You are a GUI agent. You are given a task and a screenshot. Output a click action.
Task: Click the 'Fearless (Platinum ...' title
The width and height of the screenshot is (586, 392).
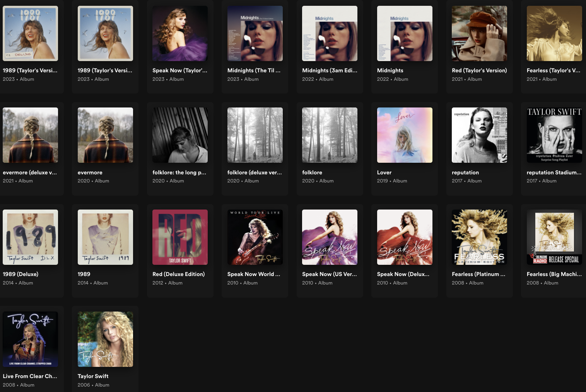point(478,274)
